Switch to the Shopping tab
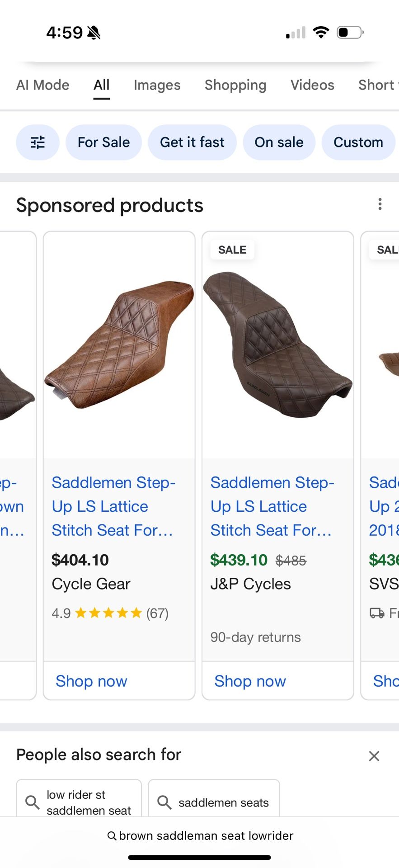 [235, 85]
